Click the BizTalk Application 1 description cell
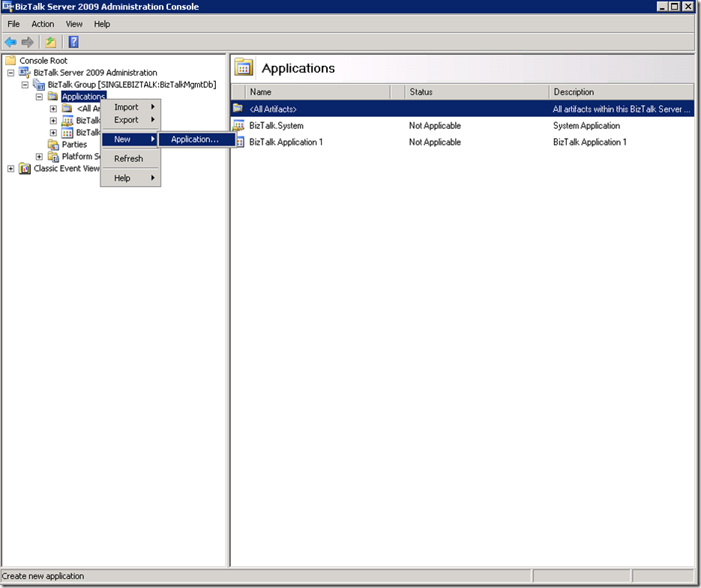Screen dimensions: 701x588 tap(590, 142)
